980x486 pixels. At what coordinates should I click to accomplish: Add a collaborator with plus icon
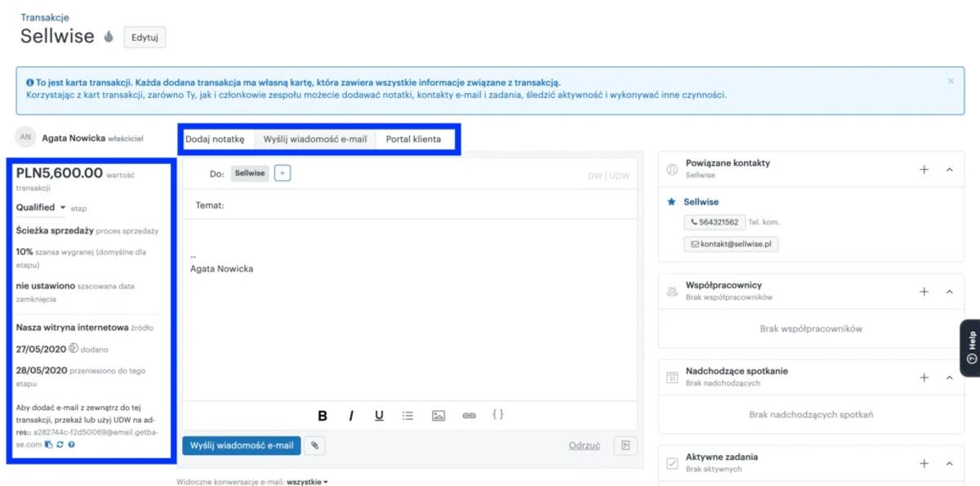point(924,292)
